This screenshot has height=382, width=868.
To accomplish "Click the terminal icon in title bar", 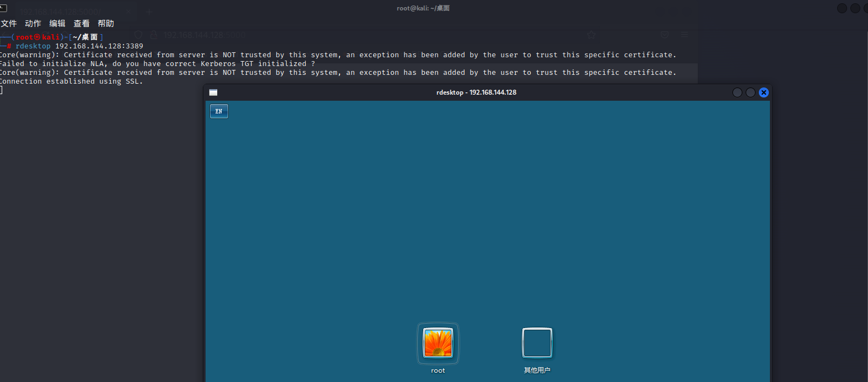I will (3, 8).
